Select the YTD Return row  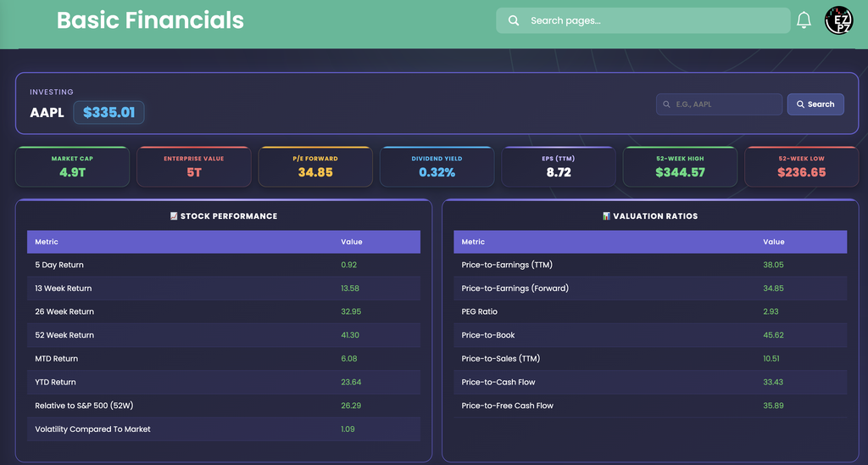pos(224,382)
